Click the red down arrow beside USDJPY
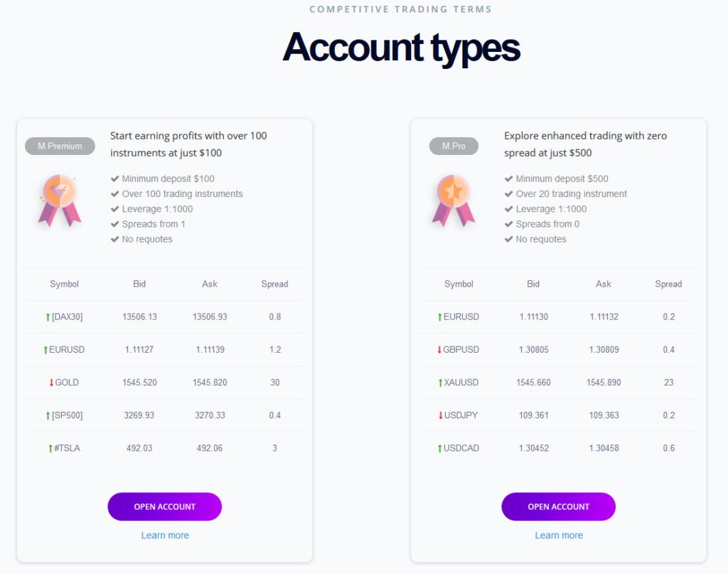 point(441,415)
